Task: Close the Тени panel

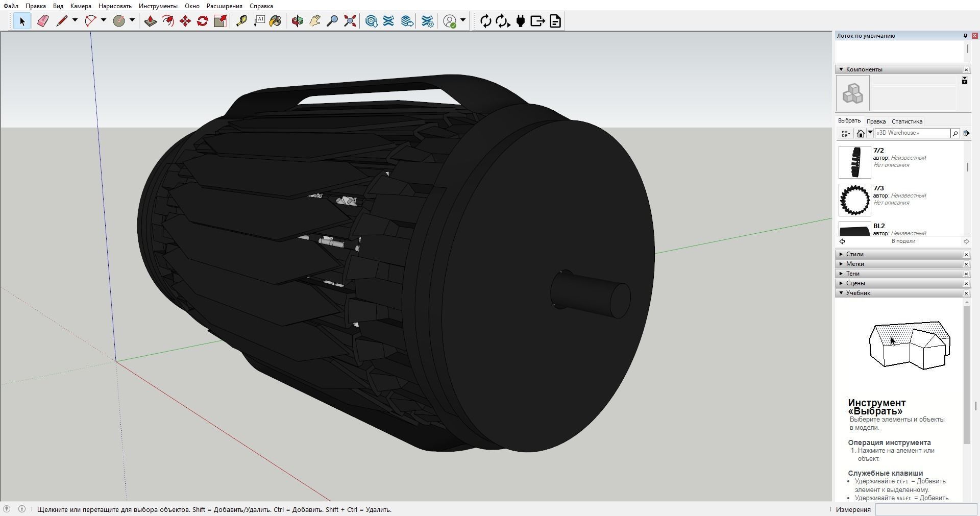Action: (x=966, y=274)
